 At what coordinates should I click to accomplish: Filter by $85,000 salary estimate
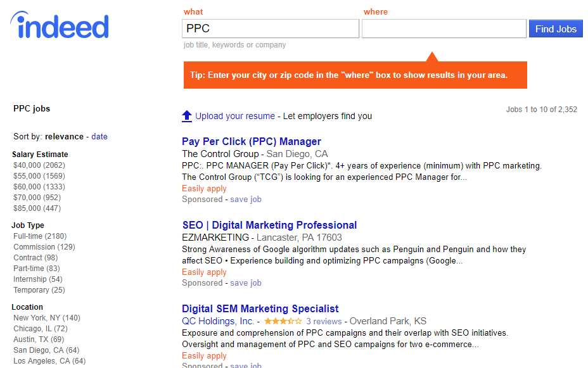[x=37, y=208]
